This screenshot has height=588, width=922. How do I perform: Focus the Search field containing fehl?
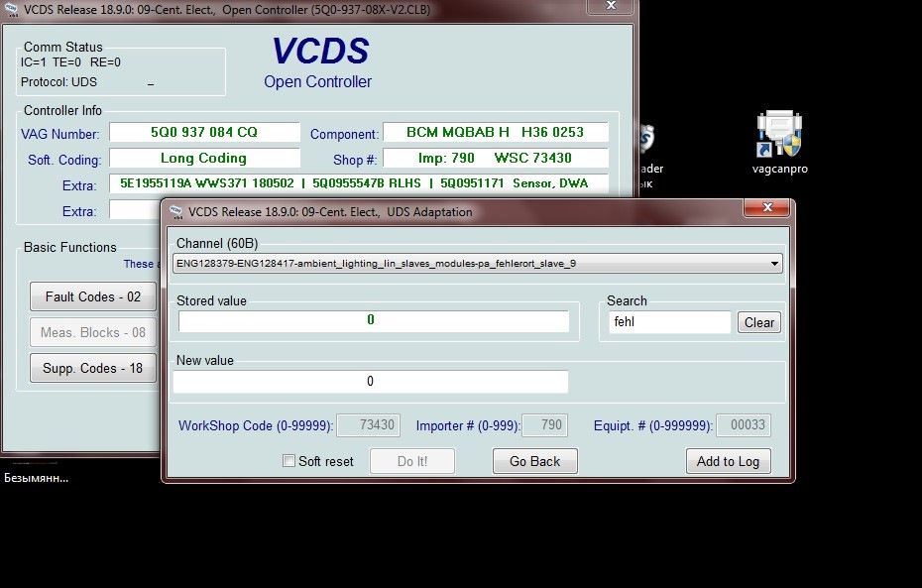(670, 322)
